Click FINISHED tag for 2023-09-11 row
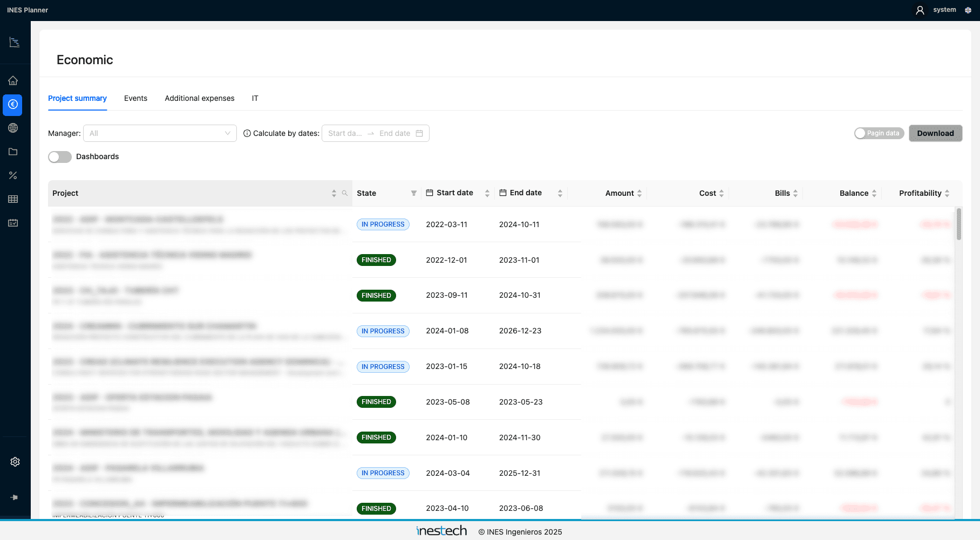 376,296
